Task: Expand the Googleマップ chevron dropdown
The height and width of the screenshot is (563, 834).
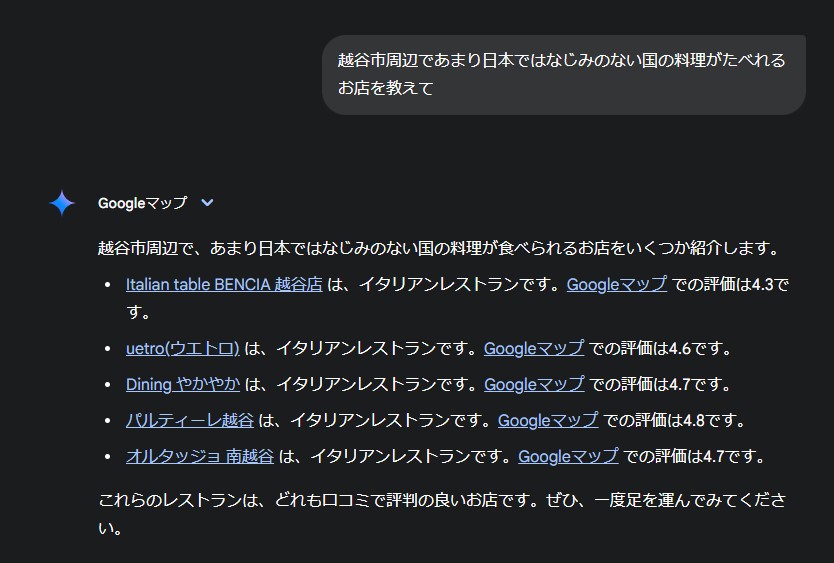Action: (207, 202)
